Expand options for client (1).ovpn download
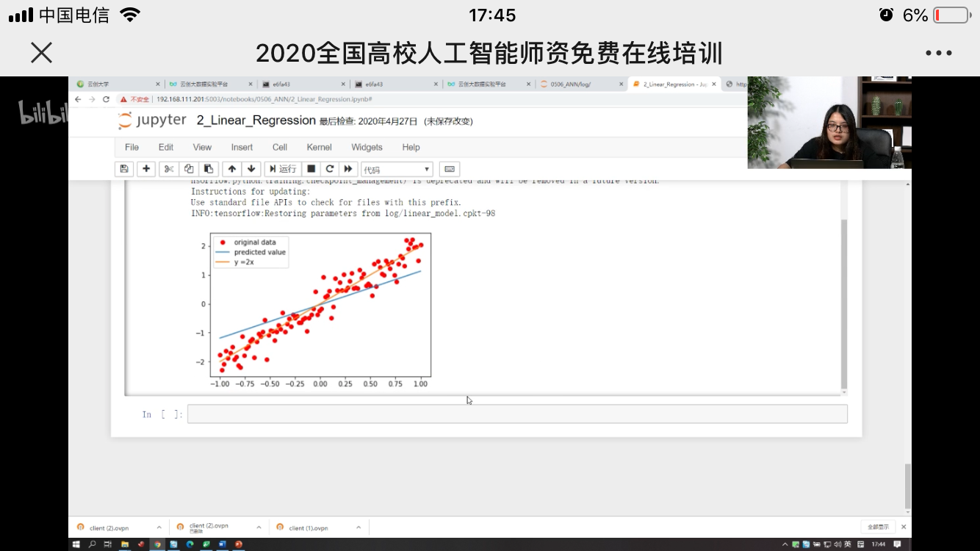This screenshot has width=980, height=551. pyautogui.click(x=359, y=527)
